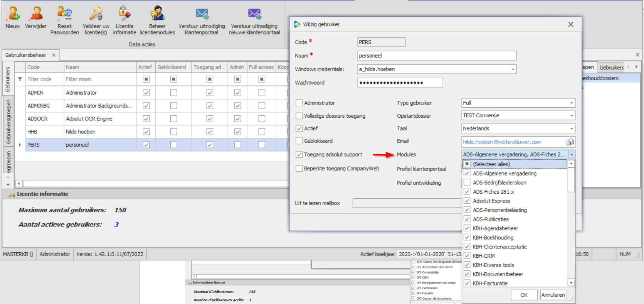Image resolution: width=644 pixels, height=304 pixels.
Task: Select right-hand Gebruikers tab
Action: click(x=611, y=68)
